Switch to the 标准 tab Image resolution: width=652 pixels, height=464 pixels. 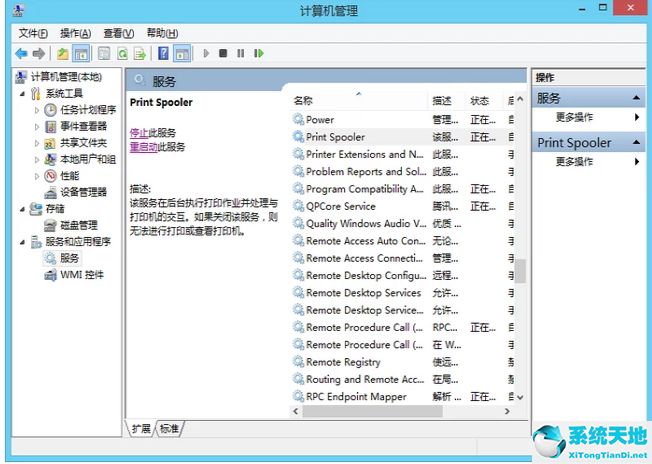pyautogui.click(x=169, y=429)
